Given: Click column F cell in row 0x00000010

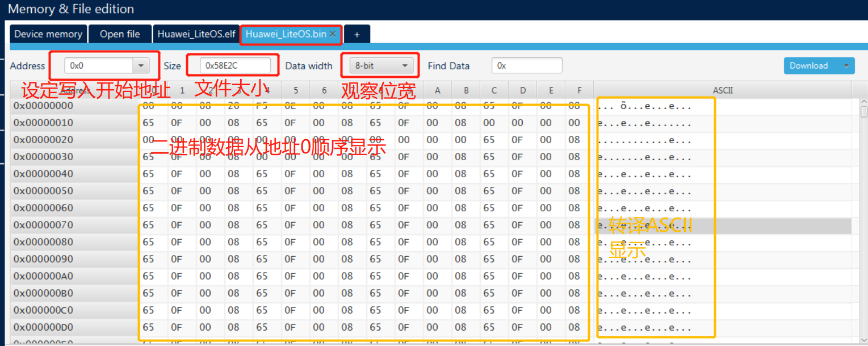Looking at the screenshot, I should (x=580, y=123).
